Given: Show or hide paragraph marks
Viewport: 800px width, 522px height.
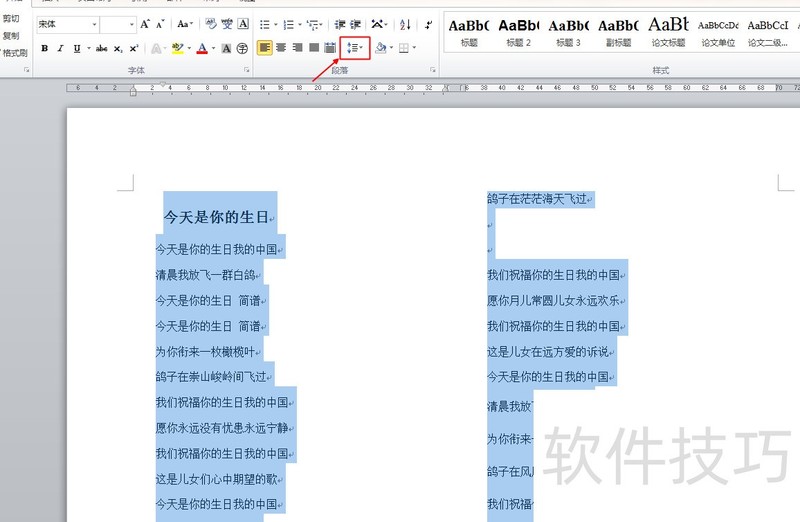Looking at the screenshot, I should pyautogui.click(x=429, y=24).
